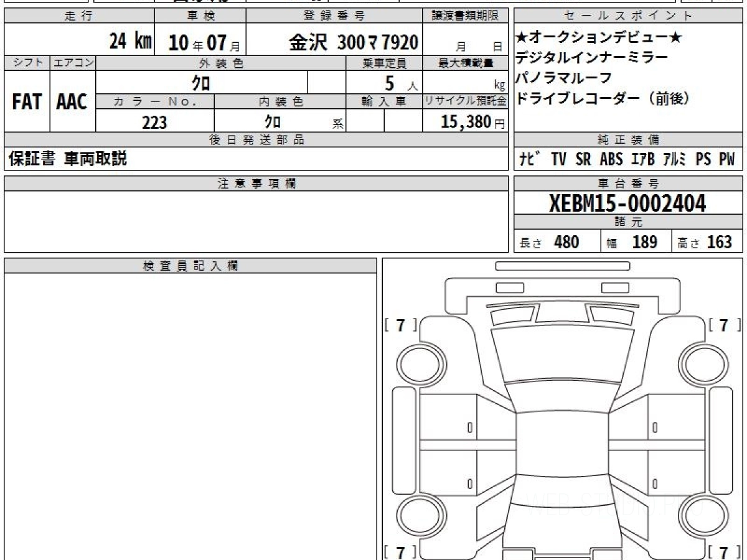Screen dimensions: 747x560
Task: Click the FAT shift value
Action: point(27,102)
